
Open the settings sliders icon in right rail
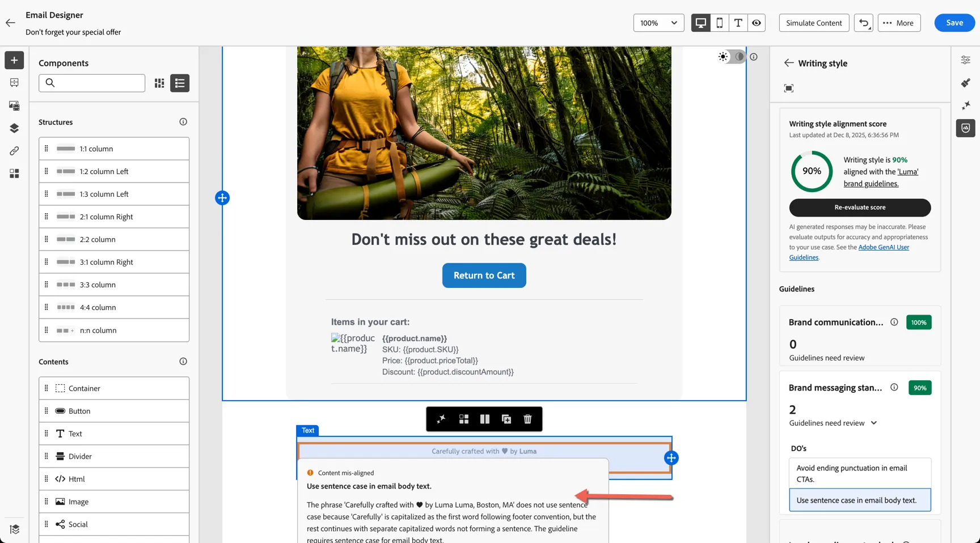[966, 60]
